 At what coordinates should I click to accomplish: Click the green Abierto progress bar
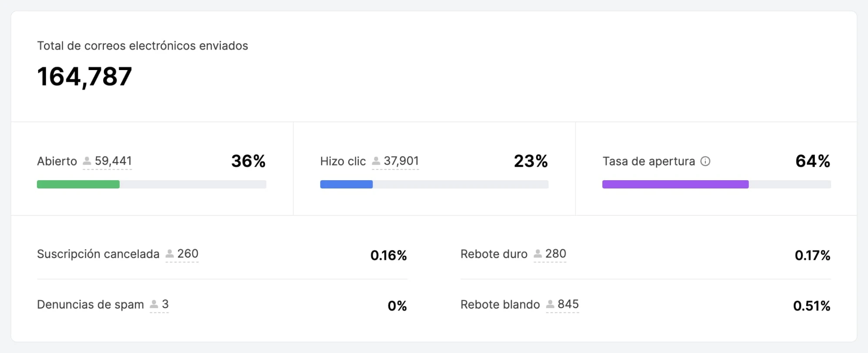pos(78,185)
